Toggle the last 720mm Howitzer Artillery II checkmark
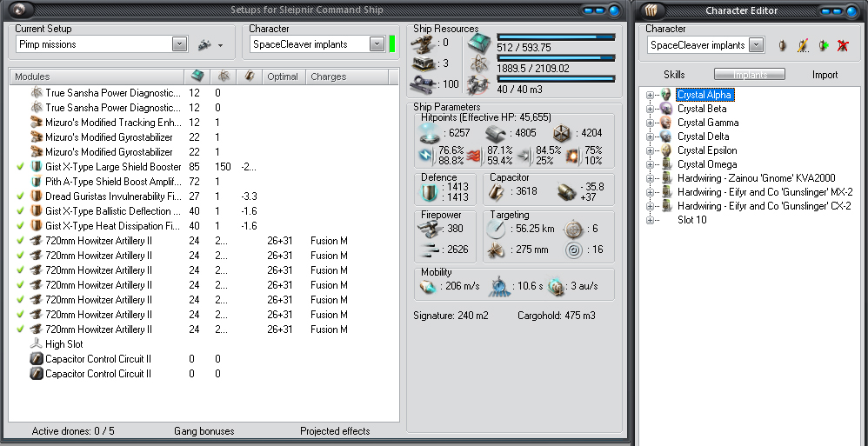The height and width of the screenshot is (446, 868). (21, 330)
